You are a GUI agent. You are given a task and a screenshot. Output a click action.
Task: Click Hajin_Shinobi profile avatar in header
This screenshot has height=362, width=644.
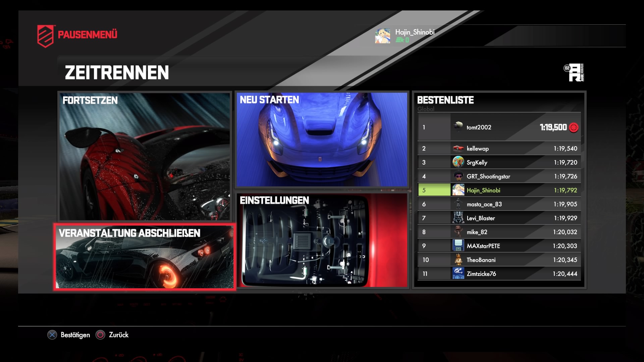click(x=382, y=36)
